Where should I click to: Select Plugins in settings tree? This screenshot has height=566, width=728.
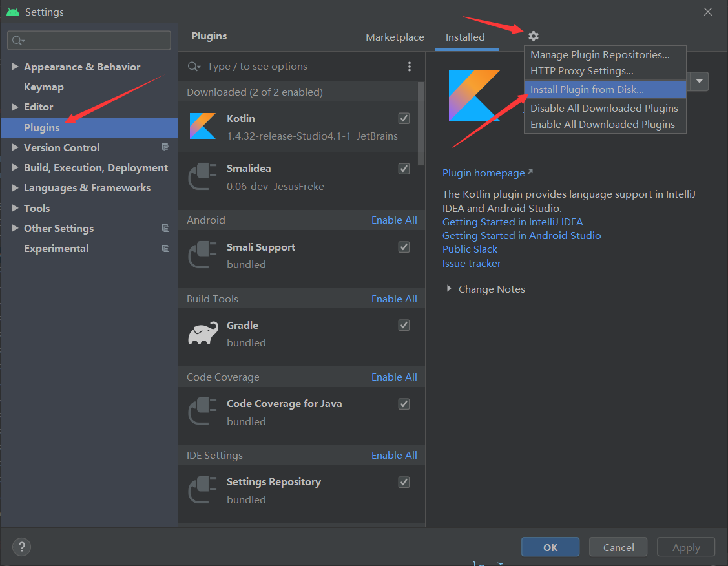[89, 128]
